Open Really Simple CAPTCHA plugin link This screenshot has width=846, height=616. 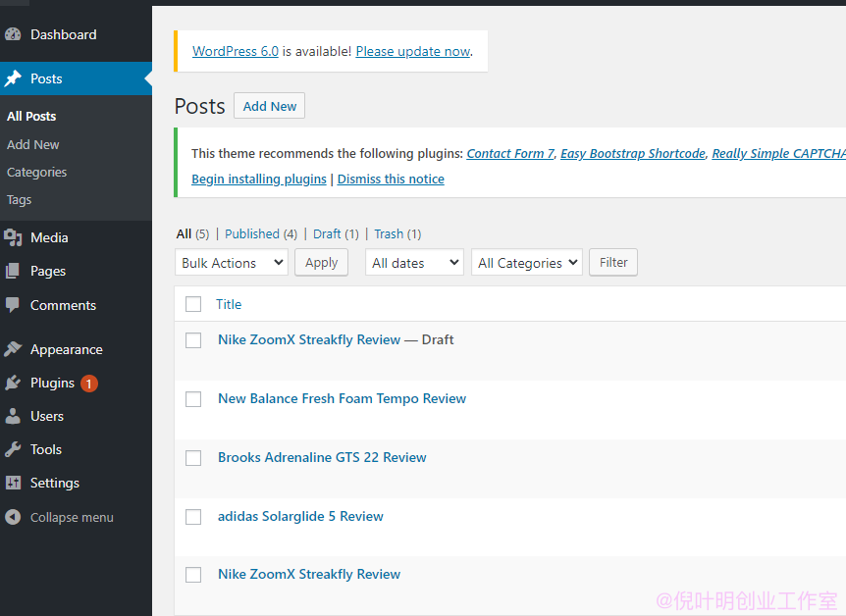[778, 154]
